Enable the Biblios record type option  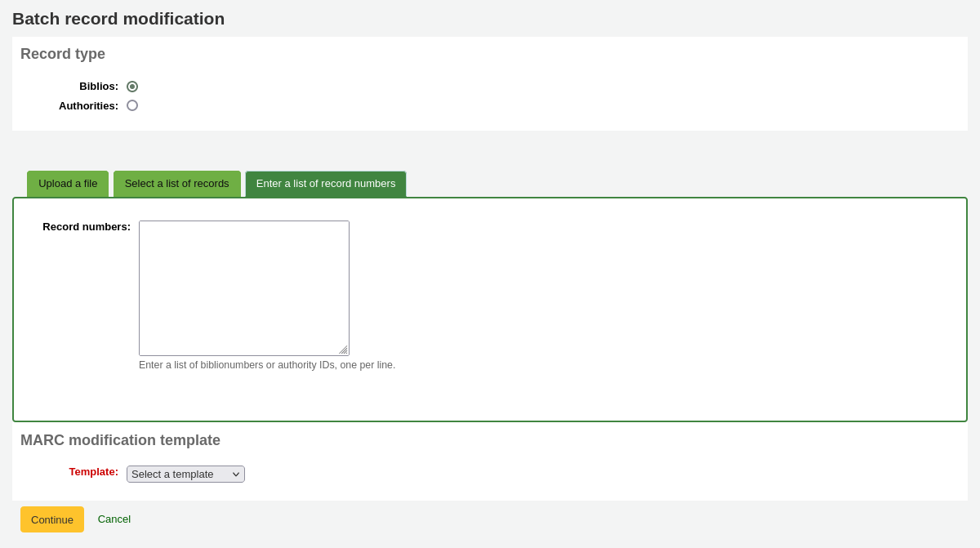coord(132,86)
